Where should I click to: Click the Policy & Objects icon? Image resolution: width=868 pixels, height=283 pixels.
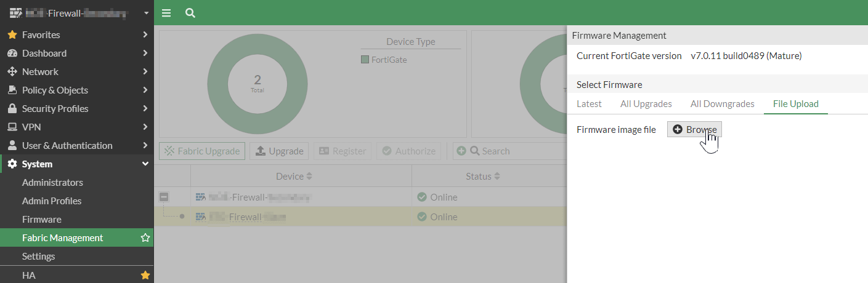(x=12, y=90)
